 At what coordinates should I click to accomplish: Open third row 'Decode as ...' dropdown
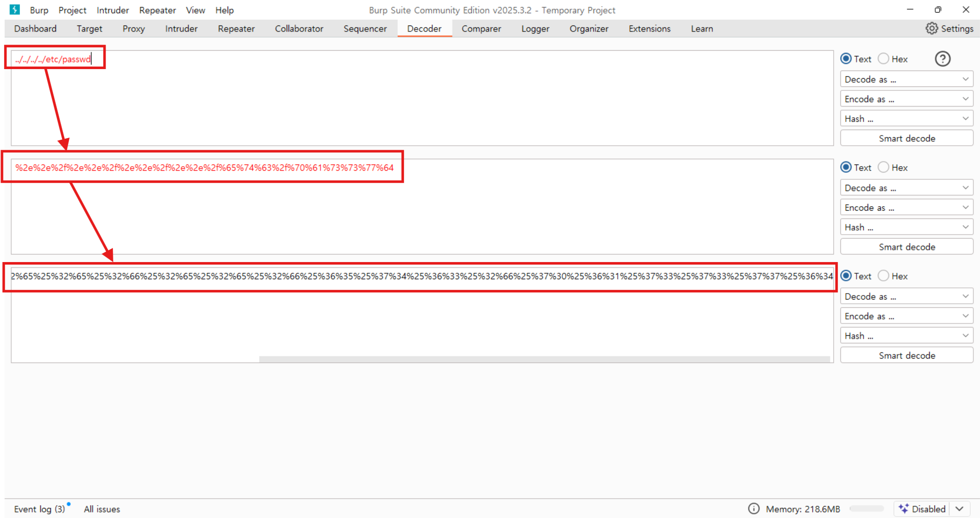[x=906, y=296]
